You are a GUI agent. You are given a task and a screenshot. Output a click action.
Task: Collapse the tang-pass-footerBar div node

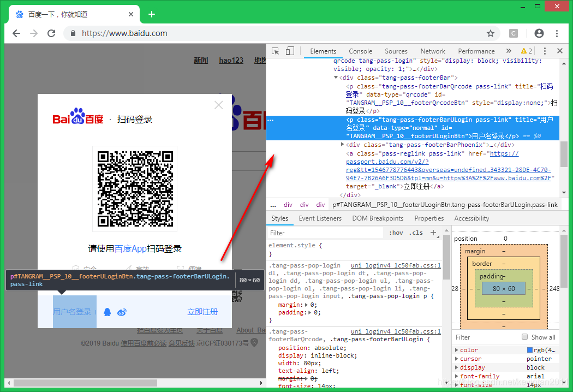click(x=336, y=78)
